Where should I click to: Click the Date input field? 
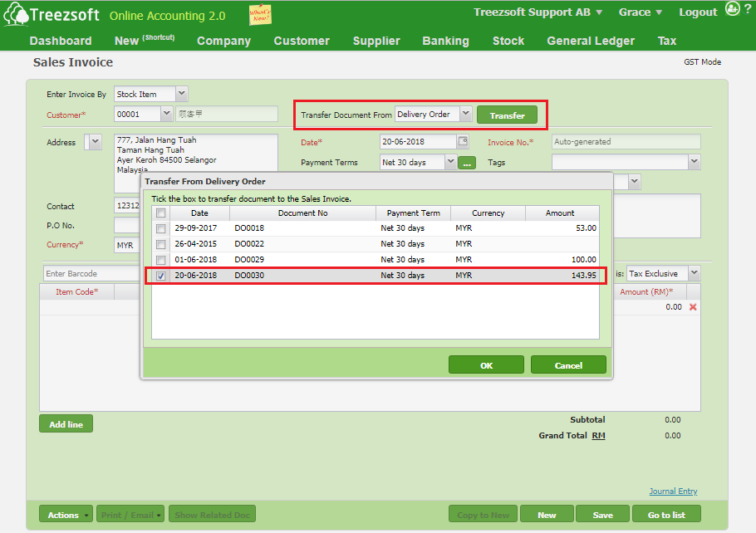coord(418,141)
